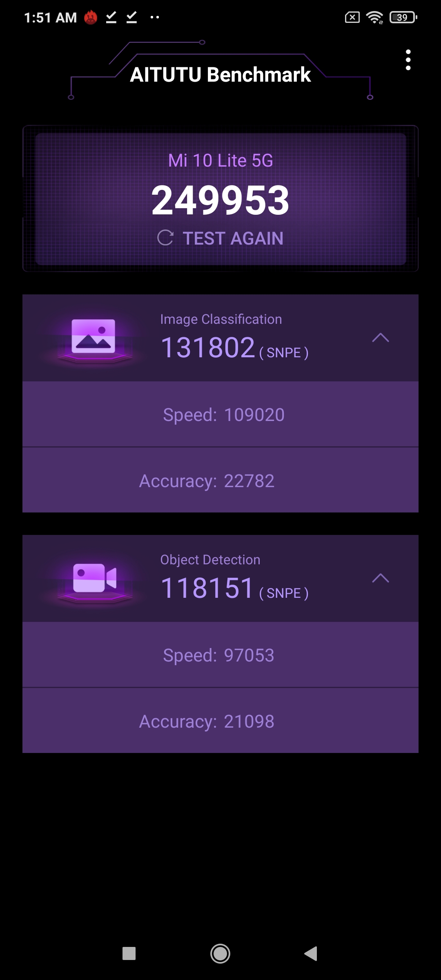This screenshot has height=980, width=441.
Task: Collapse the Image Classification section chevron
Action: click(381, 338)
